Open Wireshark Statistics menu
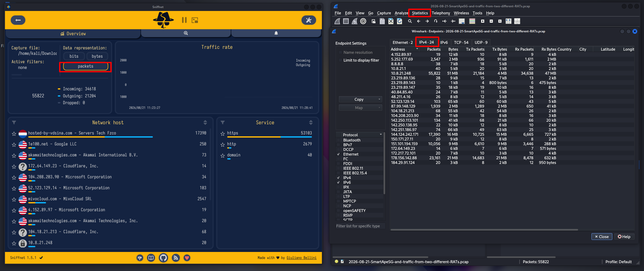 (420, 13)
